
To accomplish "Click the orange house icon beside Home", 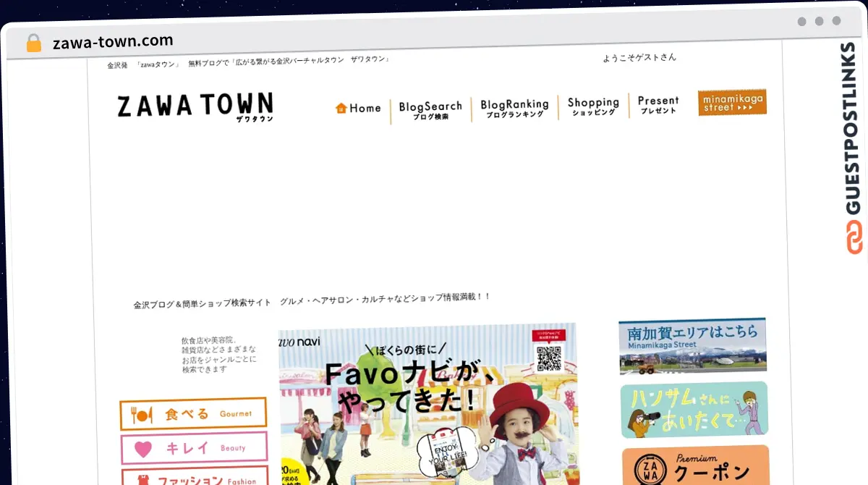I will point(341,108).
